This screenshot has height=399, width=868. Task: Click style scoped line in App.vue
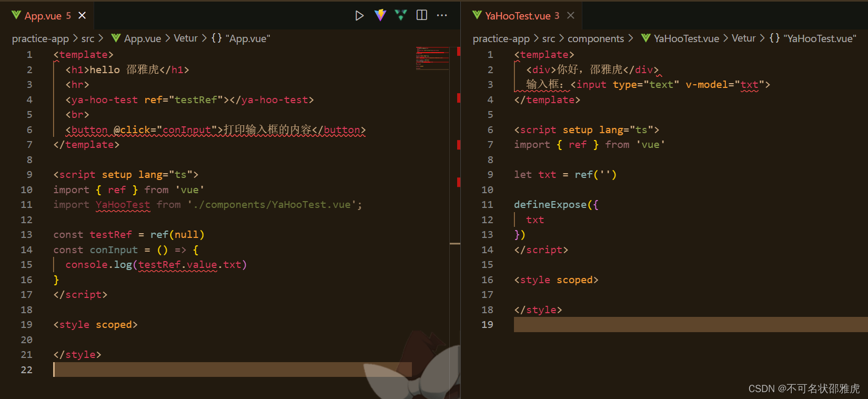click(x=95, y=324)
